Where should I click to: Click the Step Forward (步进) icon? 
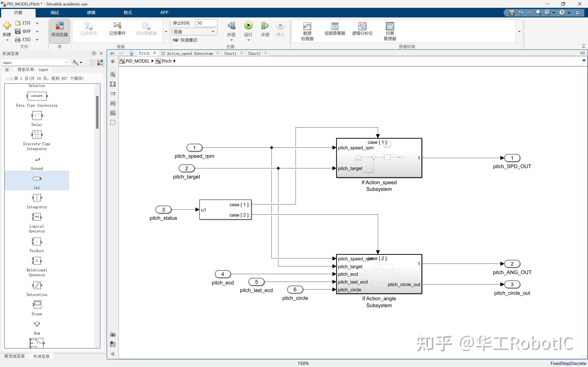(x=265, y=25)
